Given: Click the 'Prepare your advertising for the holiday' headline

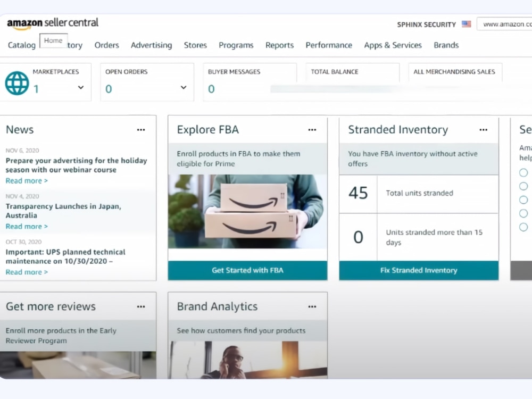Looking at the screenshot, I should click(76, 165).
